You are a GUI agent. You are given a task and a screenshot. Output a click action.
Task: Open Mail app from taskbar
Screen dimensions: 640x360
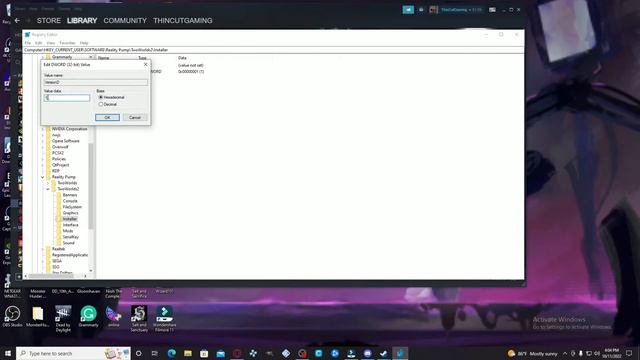click(220, 353)
